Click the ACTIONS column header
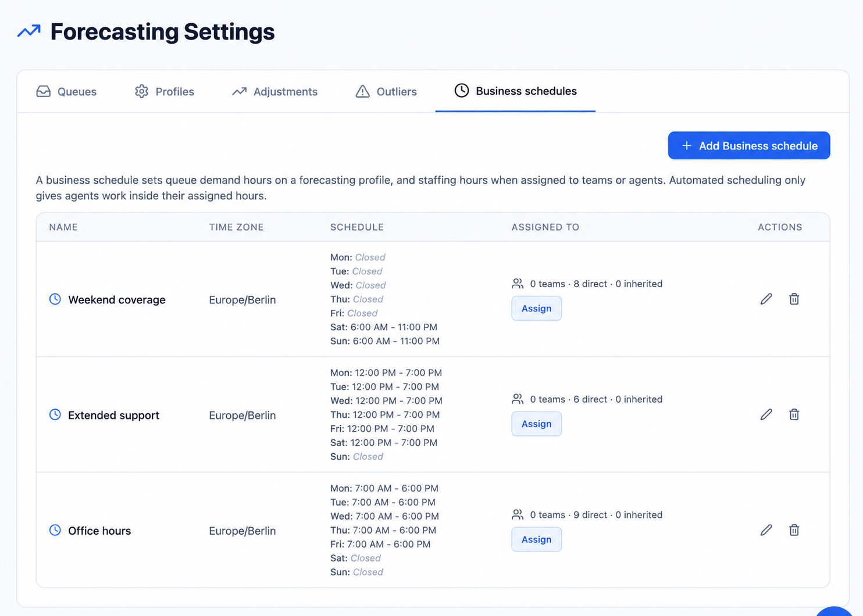The width and height of the screenshot is (863, 616). coord(780,227)
